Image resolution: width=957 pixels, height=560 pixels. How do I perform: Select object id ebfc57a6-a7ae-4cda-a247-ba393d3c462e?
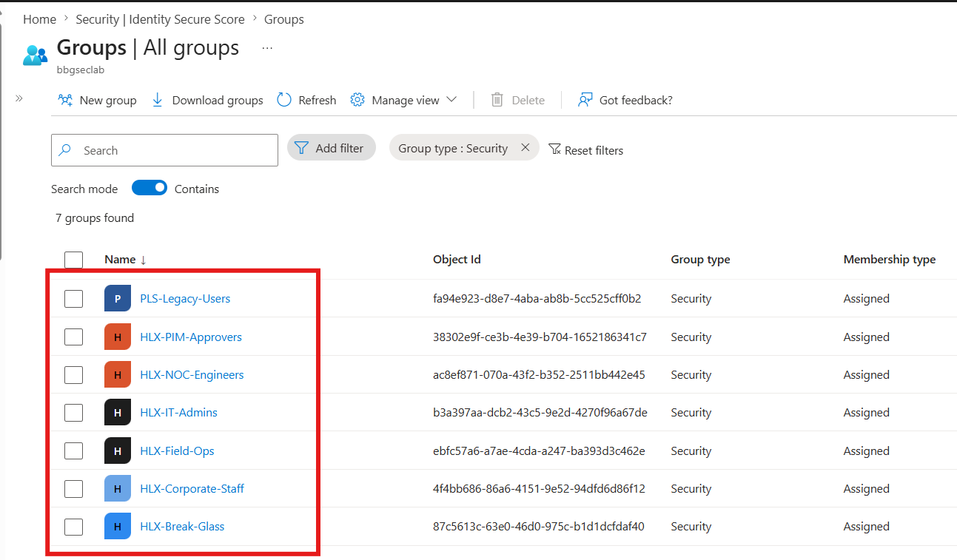539,451
